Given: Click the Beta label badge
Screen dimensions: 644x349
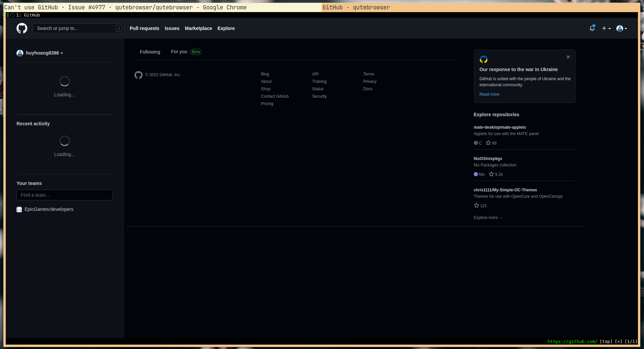Looking at the screenshot, I should (196, 52).
